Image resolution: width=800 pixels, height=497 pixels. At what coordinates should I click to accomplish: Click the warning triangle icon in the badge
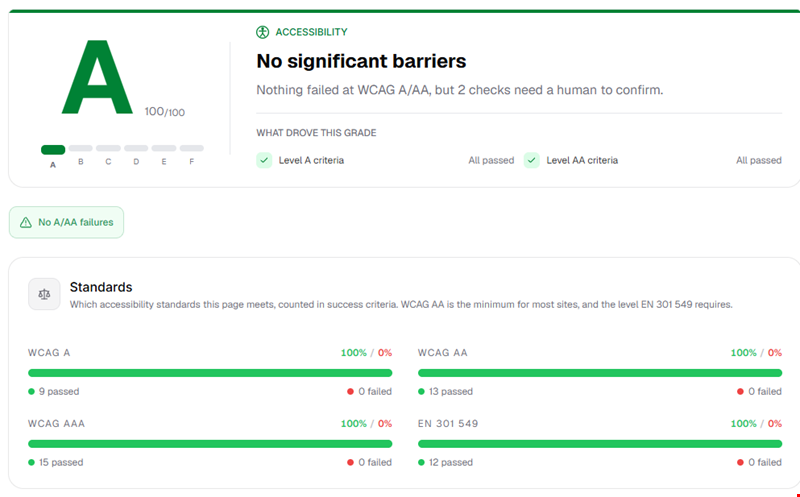click(26, 222)
